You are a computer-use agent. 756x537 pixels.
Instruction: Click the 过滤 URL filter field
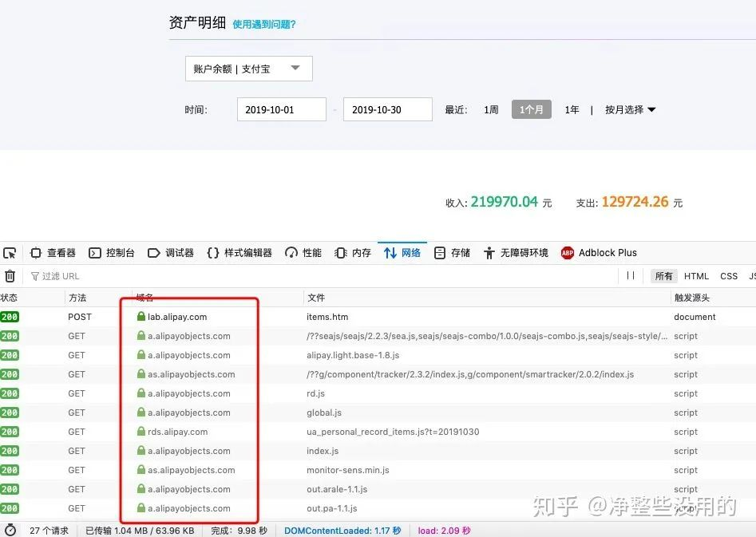tap(319, 276)
